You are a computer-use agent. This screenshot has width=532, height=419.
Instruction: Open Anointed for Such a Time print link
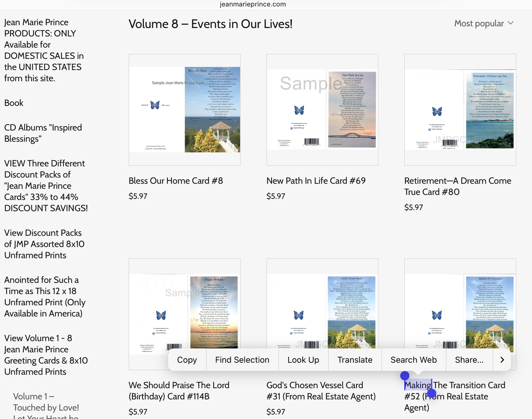(45, 297)
